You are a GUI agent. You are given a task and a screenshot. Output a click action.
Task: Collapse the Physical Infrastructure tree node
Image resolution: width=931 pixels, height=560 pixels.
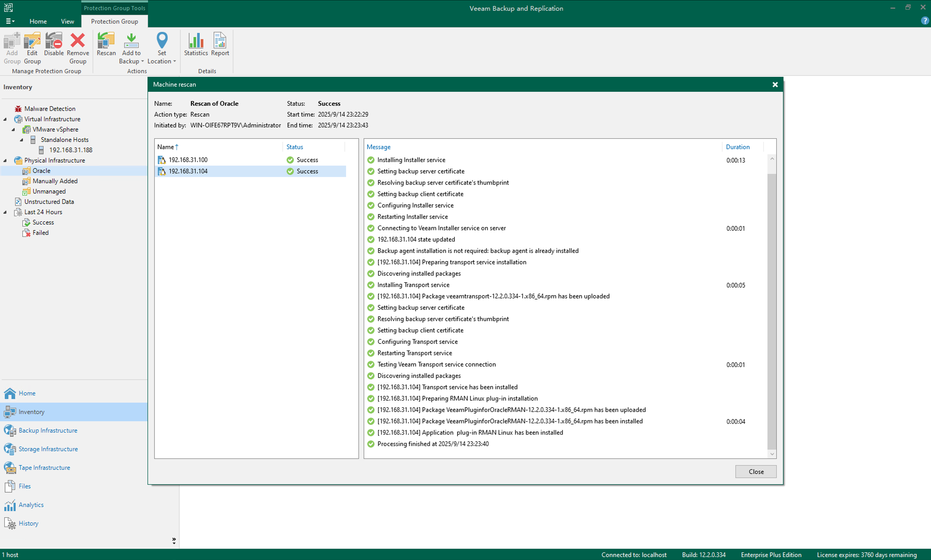5,160
